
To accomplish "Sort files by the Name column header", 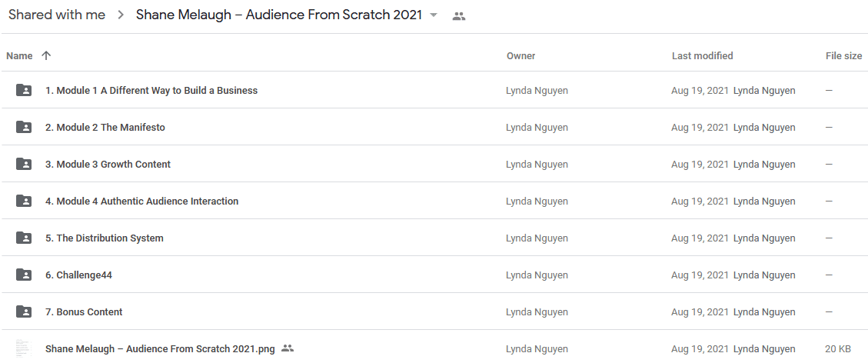I will coord(19,56).
